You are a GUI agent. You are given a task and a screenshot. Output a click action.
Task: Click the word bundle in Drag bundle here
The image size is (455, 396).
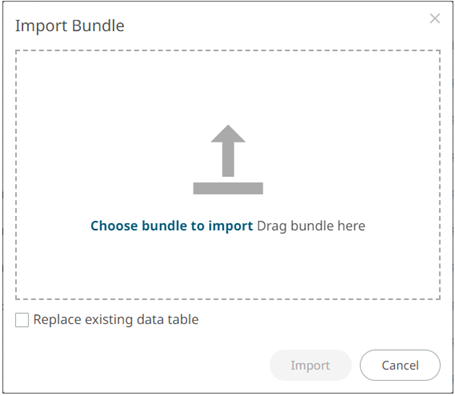coord(312,226)
